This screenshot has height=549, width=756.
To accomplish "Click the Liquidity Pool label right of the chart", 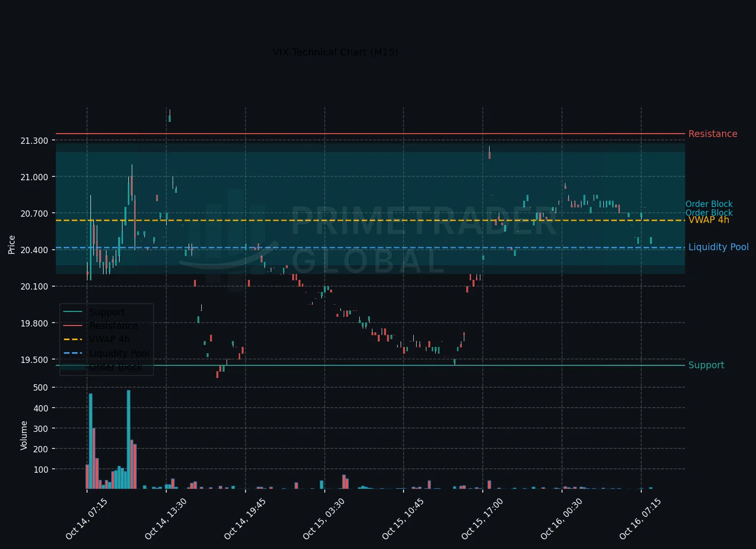I will point(719,247).
